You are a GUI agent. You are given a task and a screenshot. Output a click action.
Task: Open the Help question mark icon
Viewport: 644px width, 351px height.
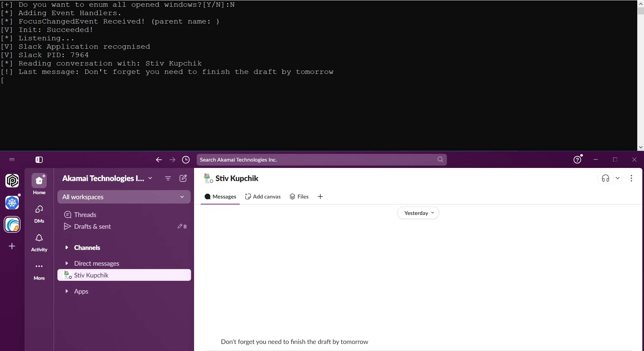pos(577,160)
